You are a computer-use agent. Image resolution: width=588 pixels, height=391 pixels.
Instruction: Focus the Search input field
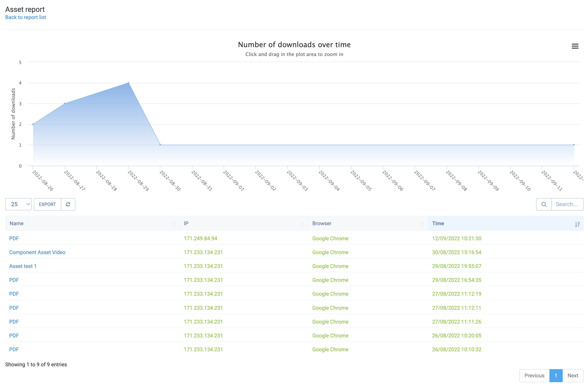click(567, 204)
